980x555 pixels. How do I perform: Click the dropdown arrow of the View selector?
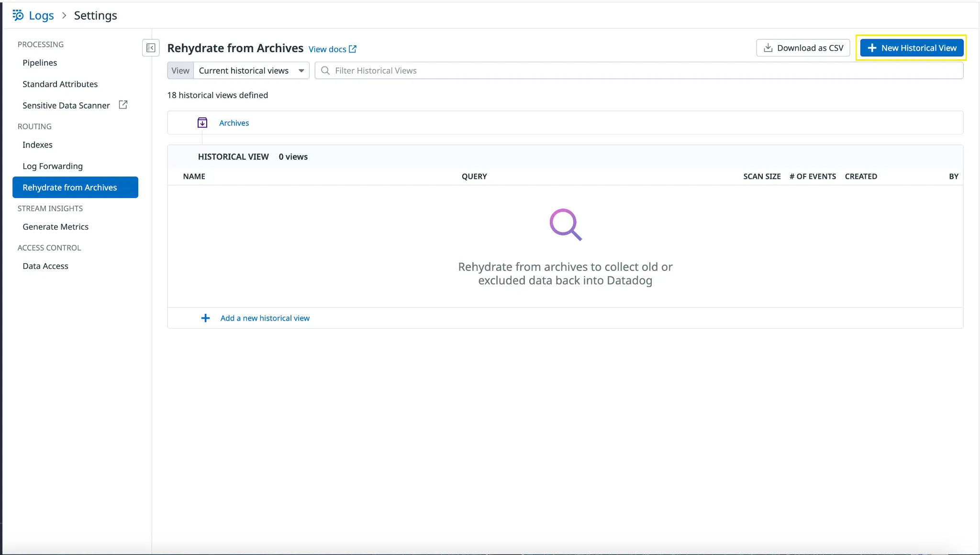coord(301,71)
